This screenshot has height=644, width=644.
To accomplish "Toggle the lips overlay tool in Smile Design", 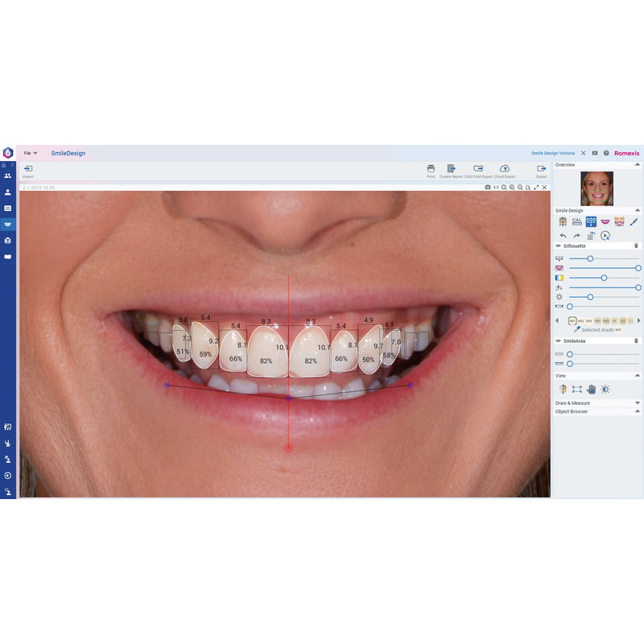I will click(x=605, y=221).
